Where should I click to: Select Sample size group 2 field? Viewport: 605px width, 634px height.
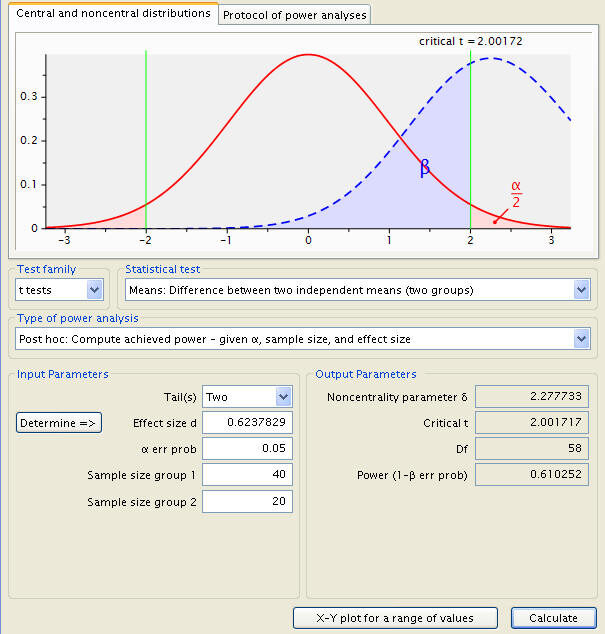click(x=248, y=501)
